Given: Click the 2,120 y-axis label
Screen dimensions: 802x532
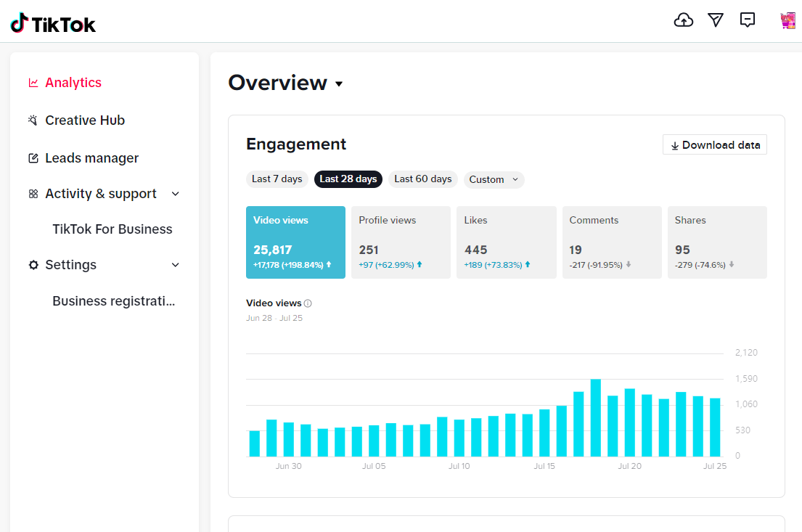Looking at the screenshot, I should 746,353.
